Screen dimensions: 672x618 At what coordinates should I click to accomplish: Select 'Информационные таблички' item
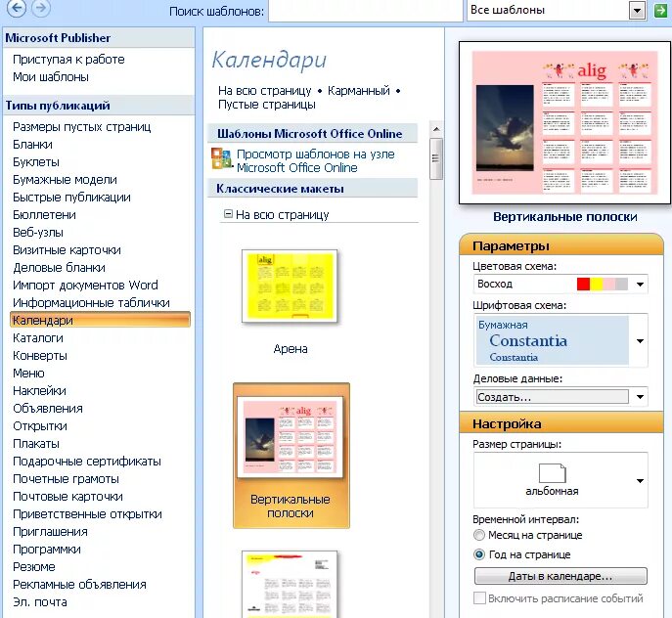[x=91, y=302]
